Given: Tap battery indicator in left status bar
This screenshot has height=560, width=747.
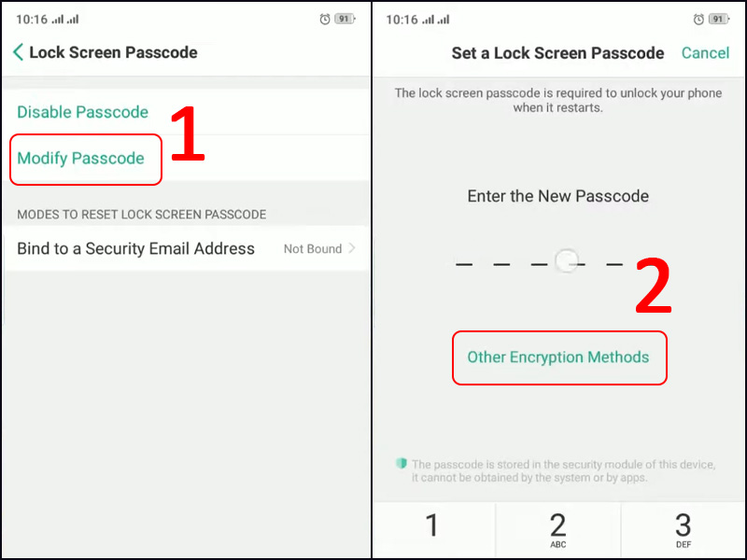Looking at the screenshot, I should 346,19.
